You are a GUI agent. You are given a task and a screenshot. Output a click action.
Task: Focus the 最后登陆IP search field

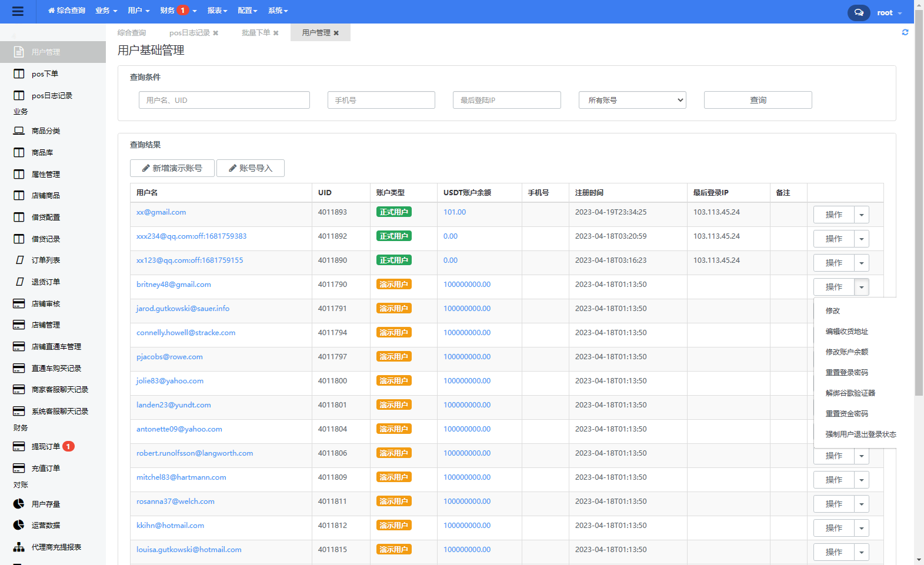tap(507, 100)
